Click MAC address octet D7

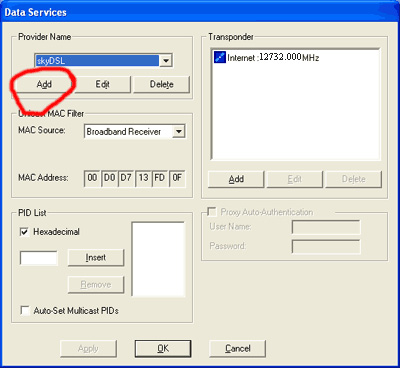[x=126, y=178]
